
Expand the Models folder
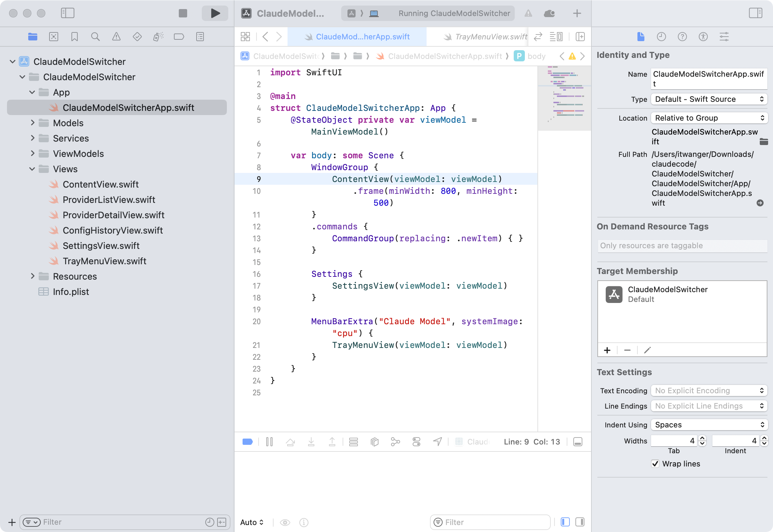point(32,123)
